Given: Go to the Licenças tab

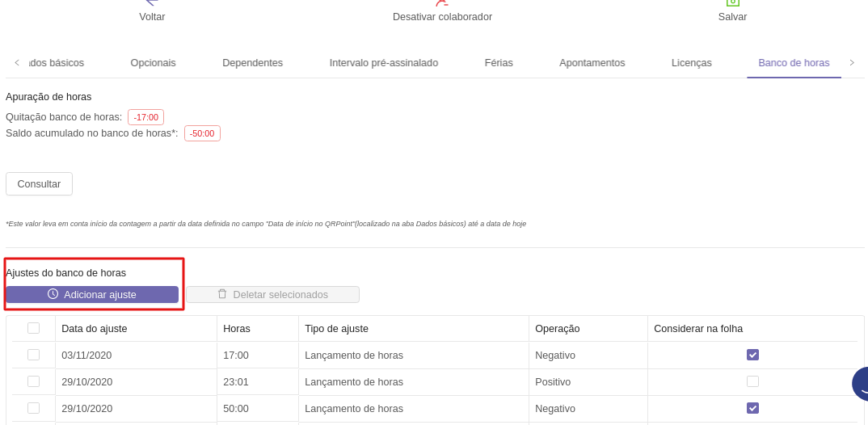Looking at the screenshot, I should click(691, 63).
